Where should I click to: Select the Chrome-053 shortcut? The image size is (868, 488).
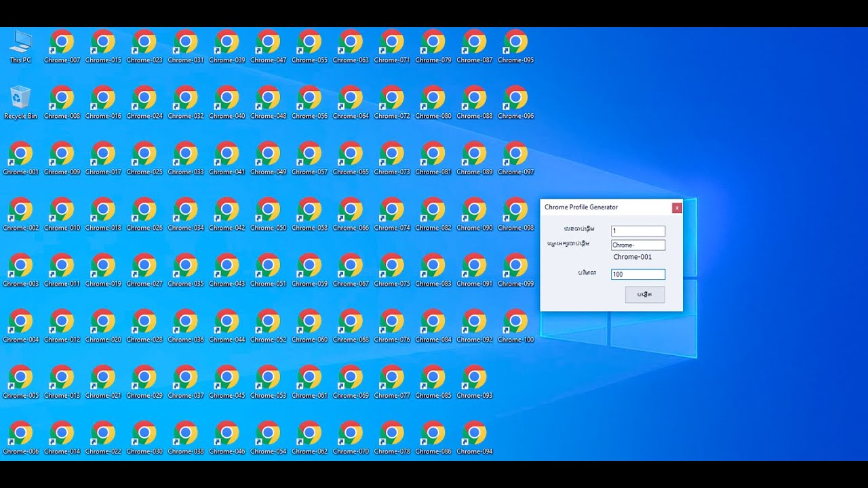coord(269,382)
